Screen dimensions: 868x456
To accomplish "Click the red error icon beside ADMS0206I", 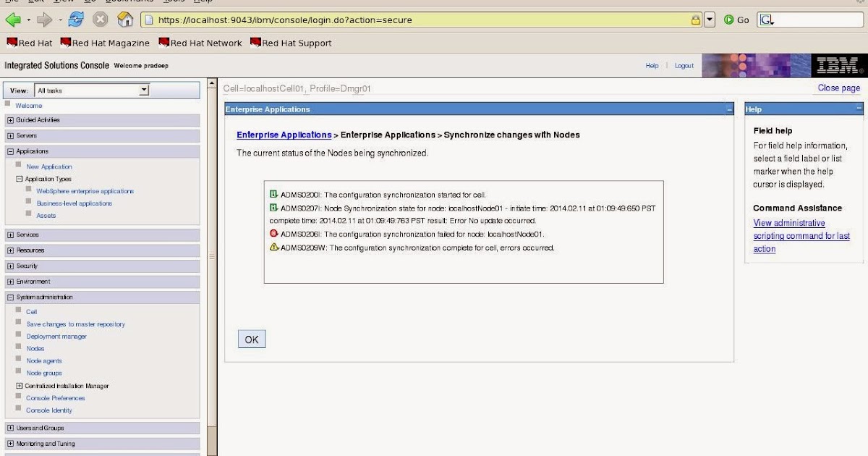I will click(273, 234).
